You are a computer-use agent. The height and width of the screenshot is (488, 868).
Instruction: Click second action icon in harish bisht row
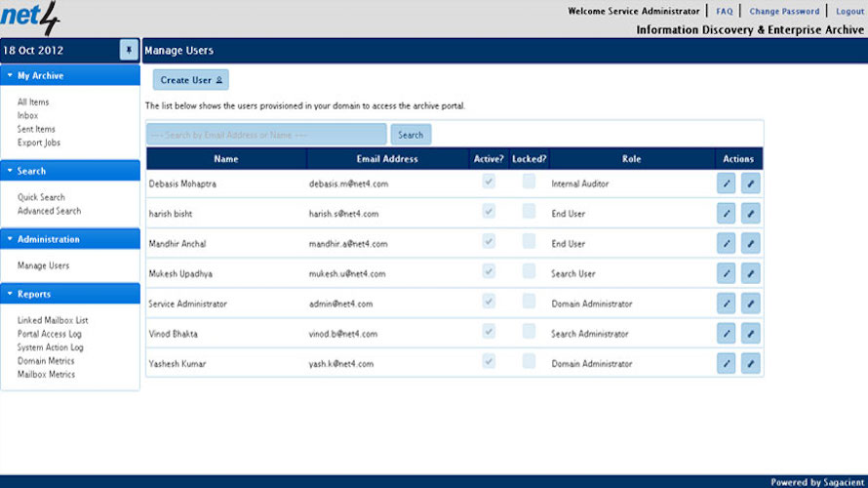pos(750,213)
